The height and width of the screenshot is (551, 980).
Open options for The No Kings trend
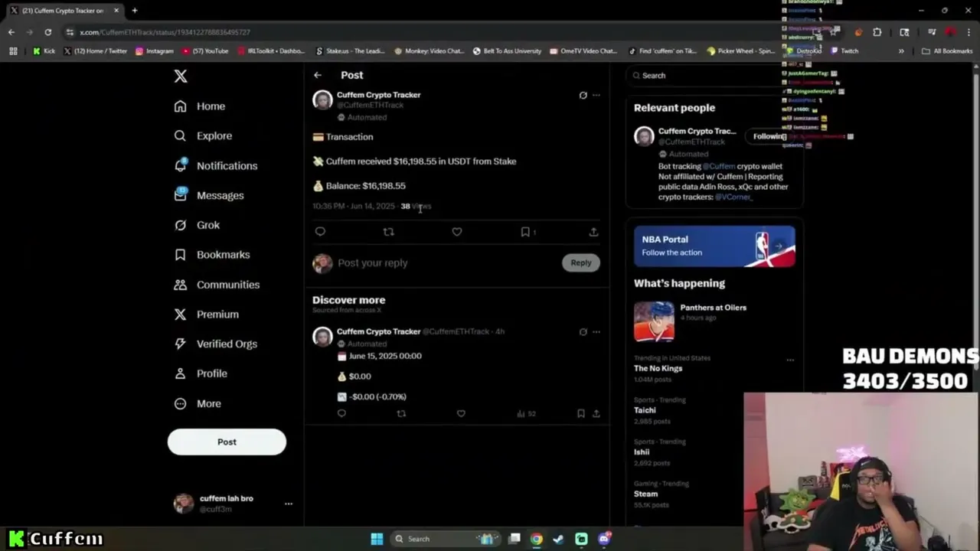(x=790, y=360)
